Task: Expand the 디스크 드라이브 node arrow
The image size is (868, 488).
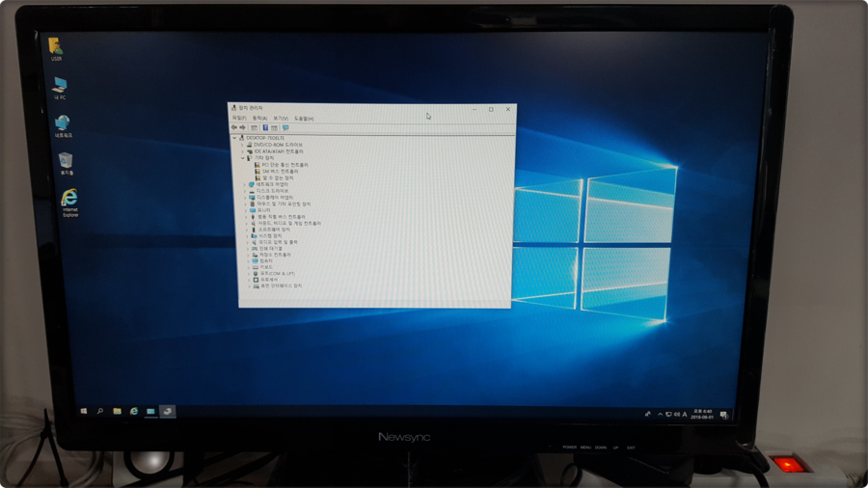Action: [245, 191]
